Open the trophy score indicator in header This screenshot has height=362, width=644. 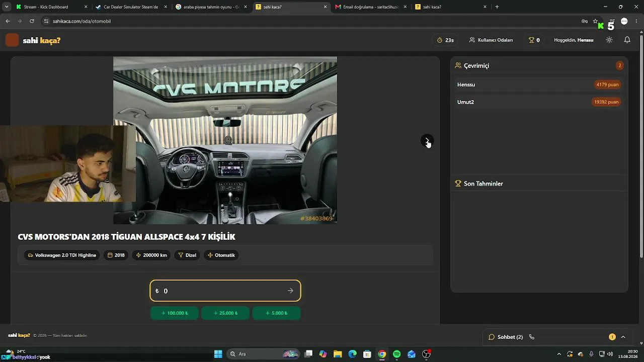click(534, 40)
